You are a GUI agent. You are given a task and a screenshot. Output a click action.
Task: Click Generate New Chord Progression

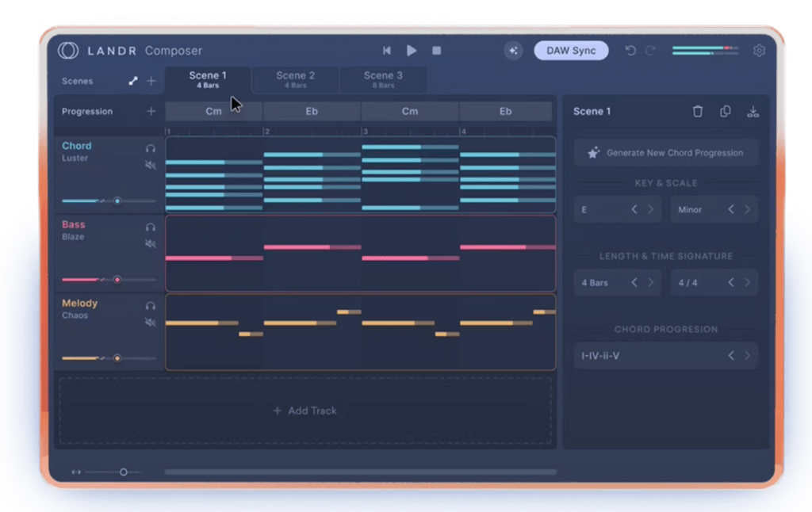point(666,153)
